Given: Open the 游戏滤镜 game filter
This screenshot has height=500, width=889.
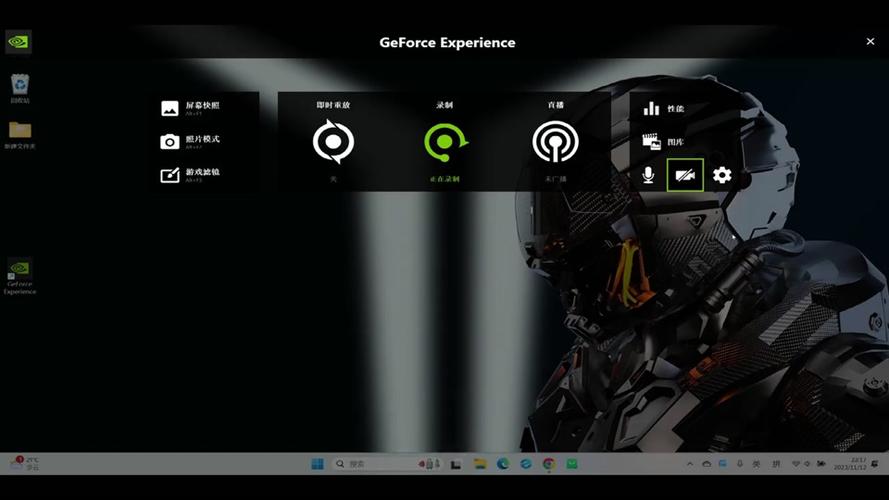Looking at the screenshot, I should coord(190,175).
